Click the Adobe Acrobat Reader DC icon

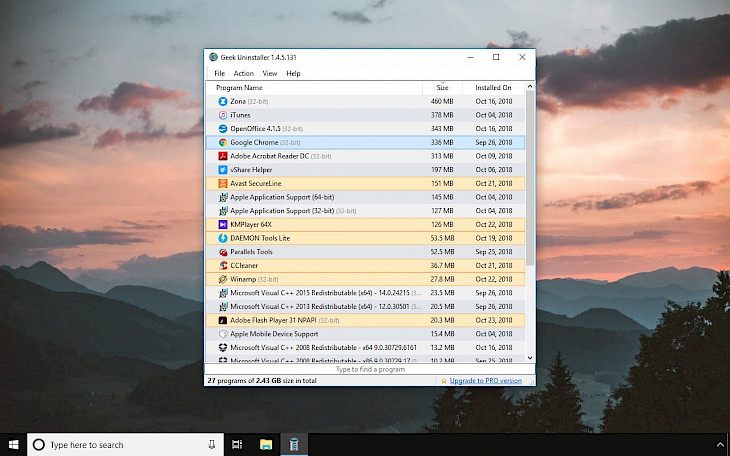tap(223, 156)
